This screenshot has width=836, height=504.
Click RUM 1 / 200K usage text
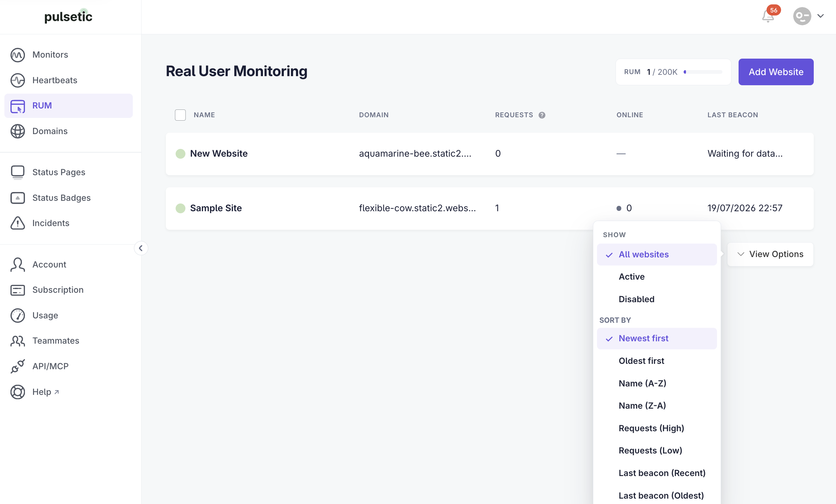pos(650,72)
